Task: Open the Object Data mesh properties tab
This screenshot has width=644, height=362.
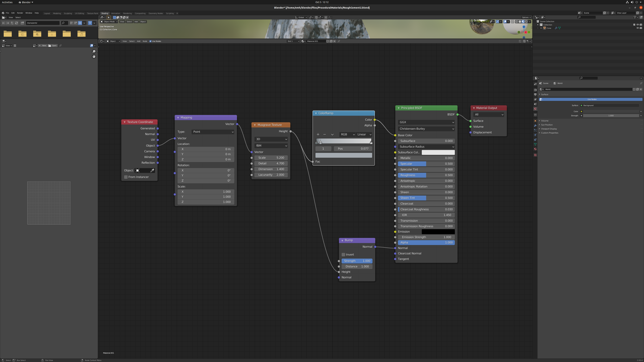Action: click(535, 144)
